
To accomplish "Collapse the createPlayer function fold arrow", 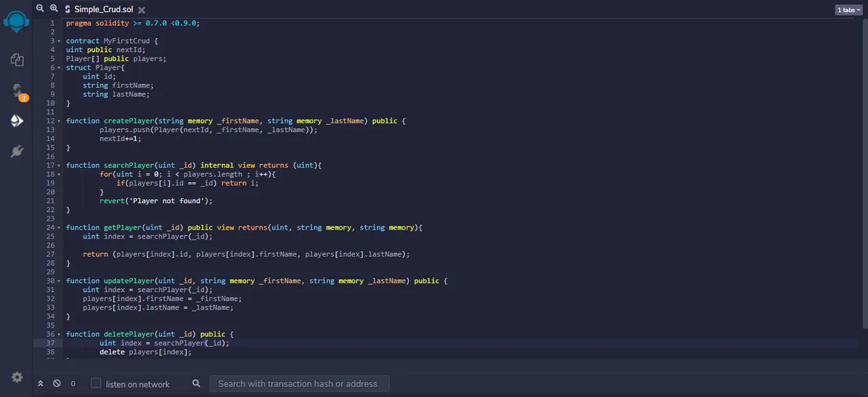I will pyautogui.click(x=60, y=121).
